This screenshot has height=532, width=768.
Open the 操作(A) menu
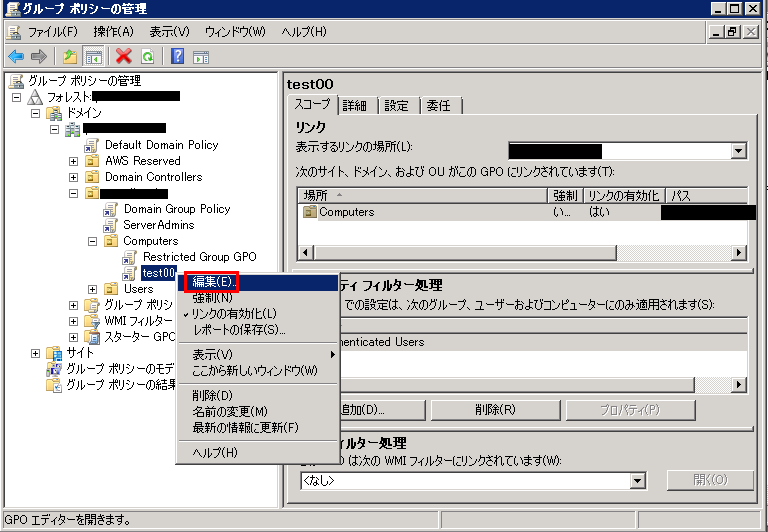114,32
